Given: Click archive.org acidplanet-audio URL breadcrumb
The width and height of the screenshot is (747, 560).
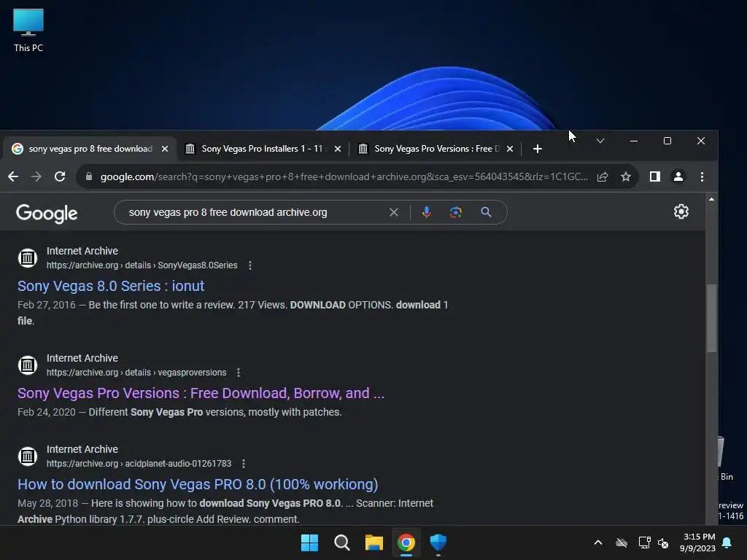Looking at the screenshot, I should click(x=139, y=463).
